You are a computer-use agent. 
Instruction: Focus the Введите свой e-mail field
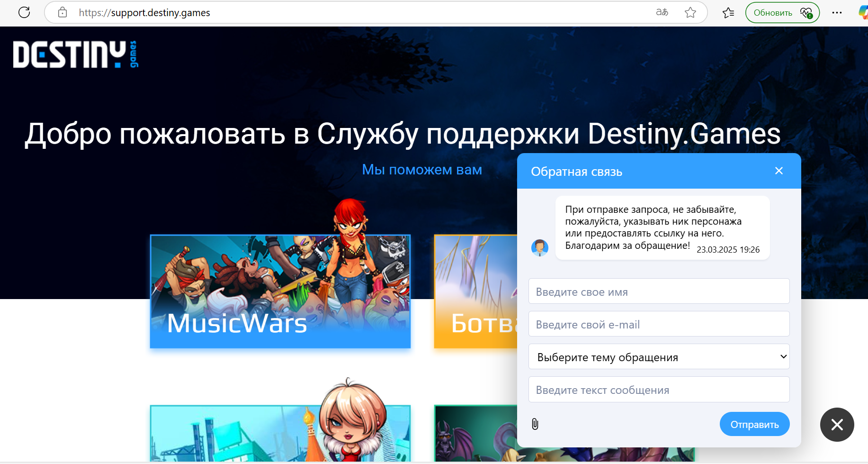[x=659, y=324]
